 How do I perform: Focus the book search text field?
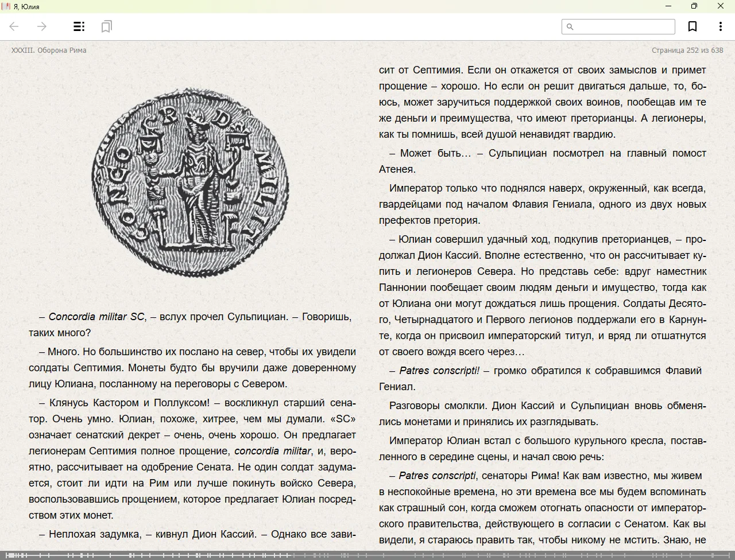624,27
